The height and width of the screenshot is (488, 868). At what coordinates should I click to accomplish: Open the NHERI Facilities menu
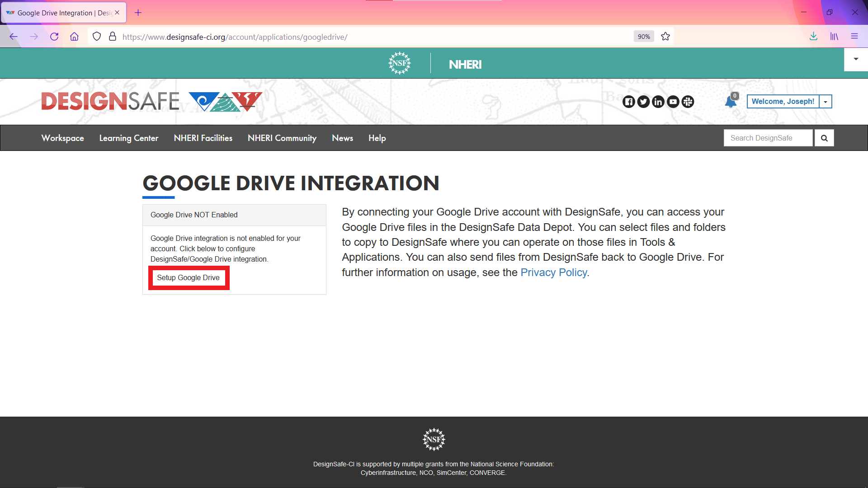pos(203,138)
